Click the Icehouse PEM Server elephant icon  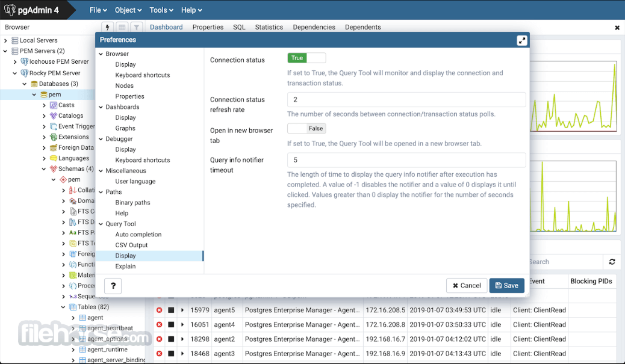[x=24, y=61]
